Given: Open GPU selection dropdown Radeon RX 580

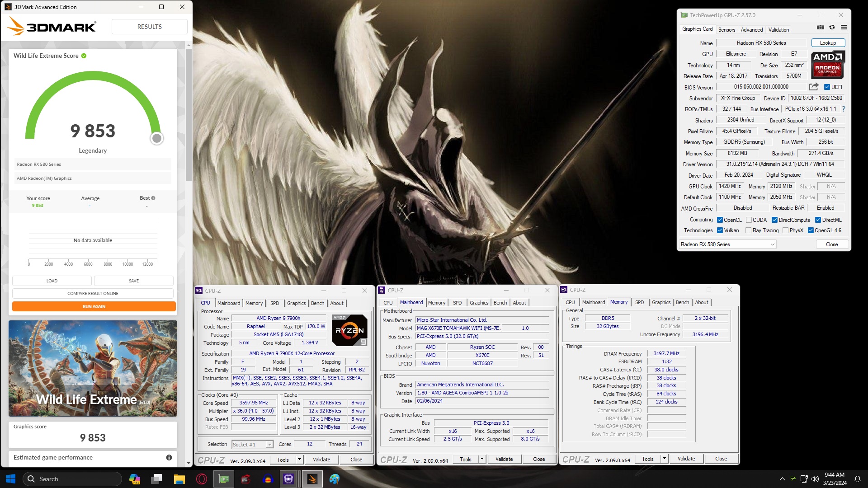Looking at the screenshot, I should click(727, 244).
